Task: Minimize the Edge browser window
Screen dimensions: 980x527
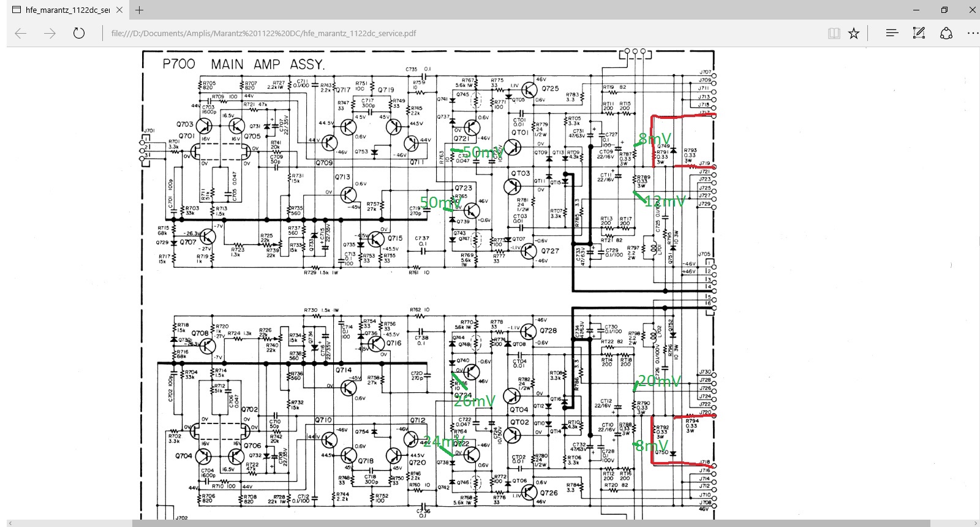Action: click(916, 10)
